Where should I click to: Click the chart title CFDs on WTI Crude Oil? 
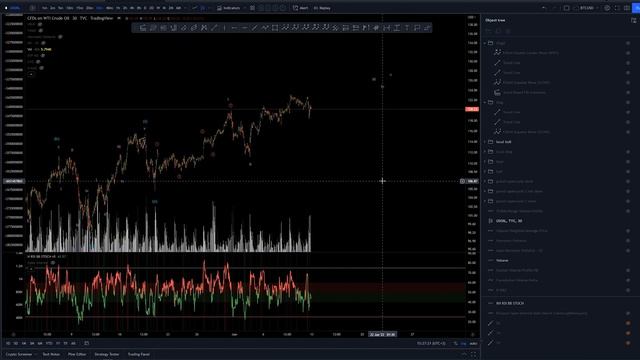tap(48, 18)
